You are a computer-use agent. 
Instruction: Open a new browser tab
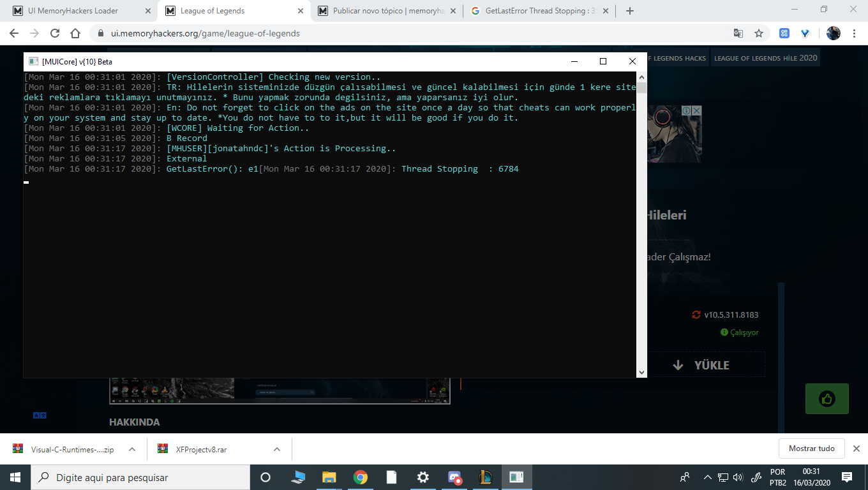[630, 11]
